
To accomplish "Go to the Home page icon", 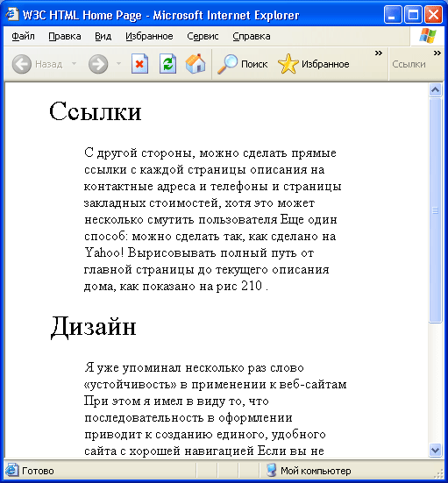I will point(196,64).
